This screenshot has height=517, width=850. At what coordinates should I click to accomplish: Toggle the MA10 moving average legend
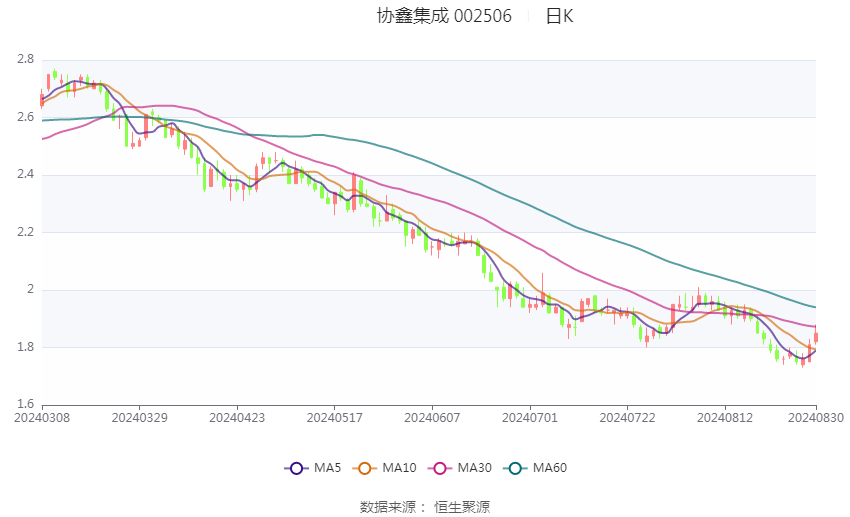click(x=385, y=468)
